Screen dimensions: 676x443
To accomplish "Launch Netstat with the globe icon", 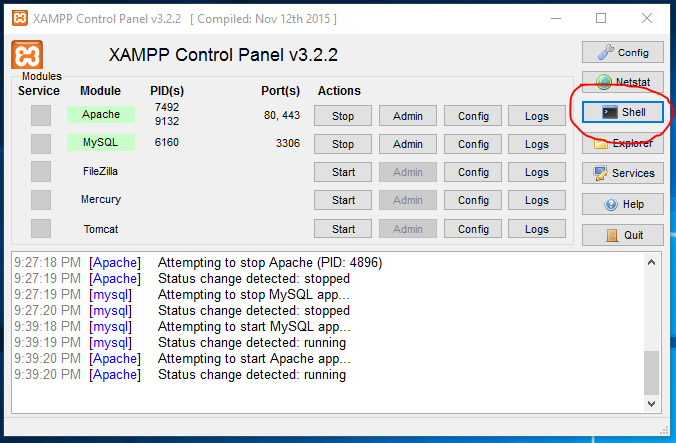I will click(623, 81).
